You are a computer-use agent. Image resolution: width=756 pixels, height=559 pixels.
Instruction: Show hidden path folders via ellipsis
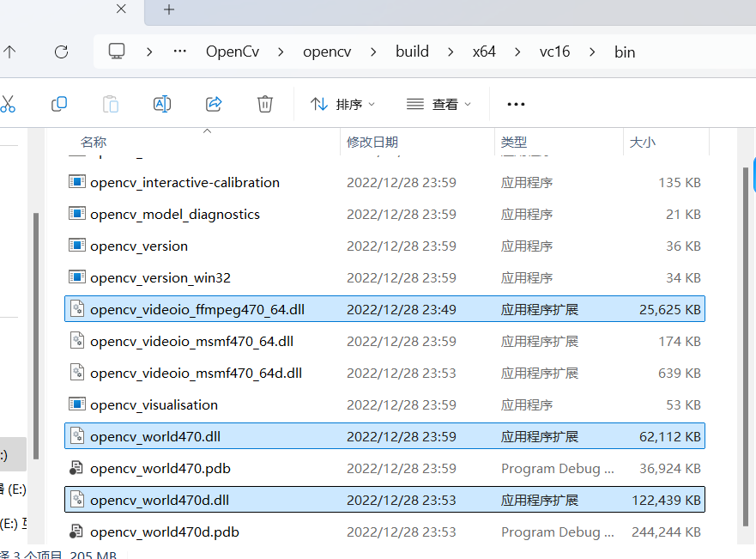(x=180, y=52)
